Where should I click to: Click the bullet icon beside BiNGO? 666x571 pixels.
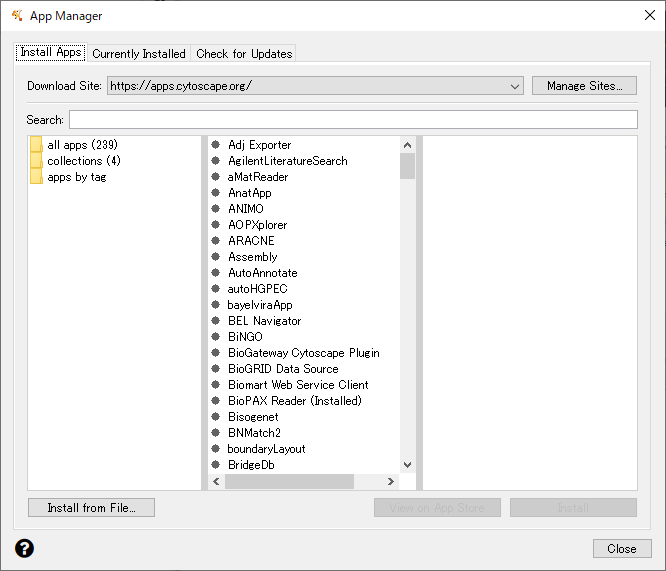coord(217,337)
